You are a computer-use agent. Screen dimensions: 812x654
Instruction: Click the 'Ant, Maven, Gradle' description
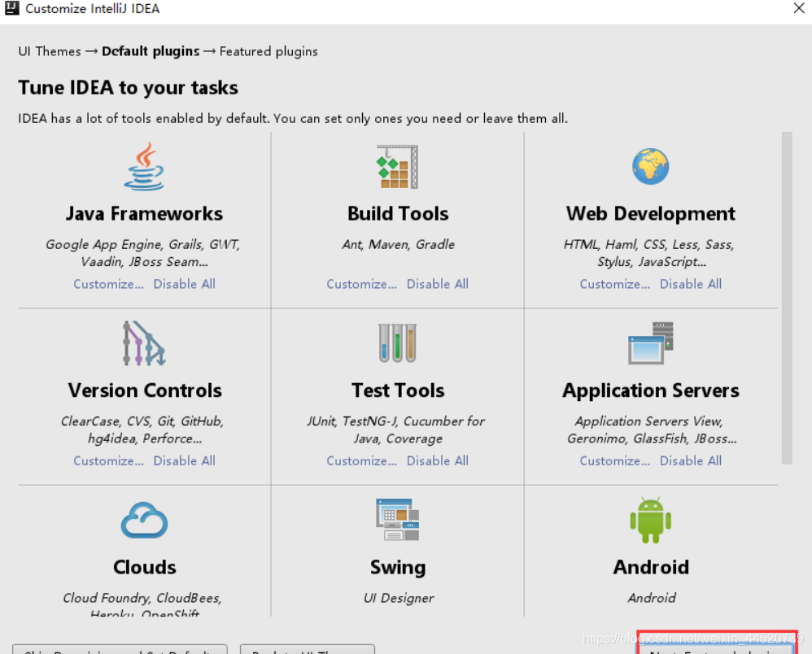pyautogui.click(x=398, y=244)
